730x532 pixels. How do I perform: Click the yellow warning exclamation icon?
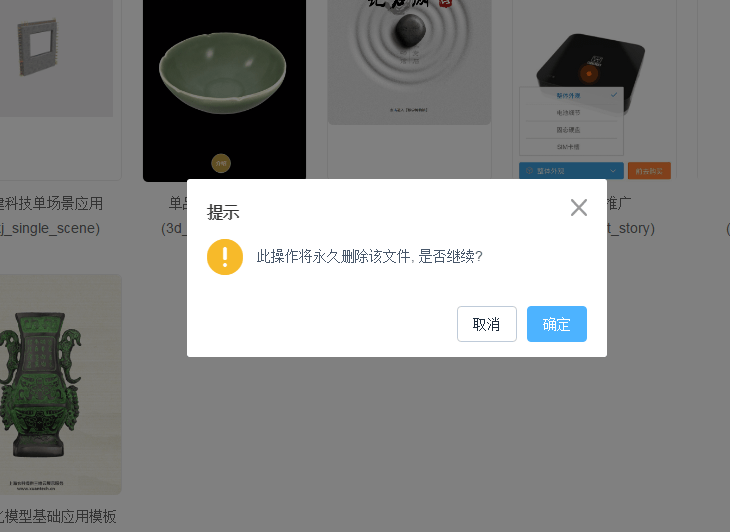coord(225,257)
